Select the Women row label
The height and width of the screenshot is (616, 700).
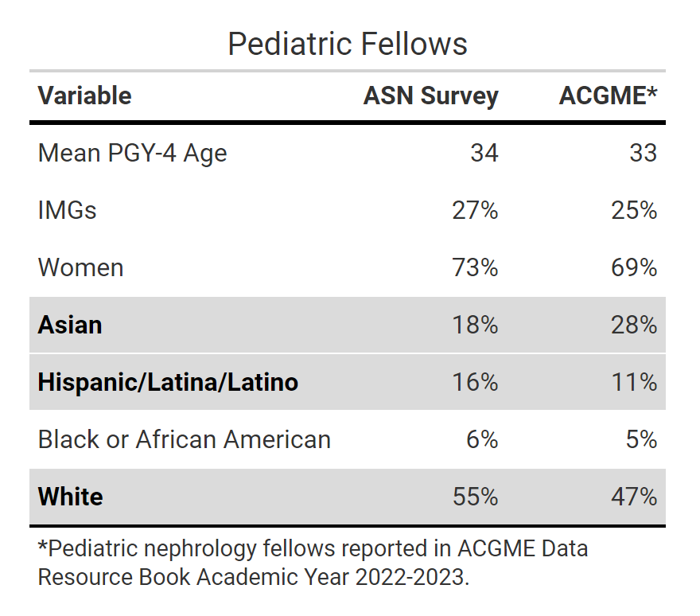pos(81,267)
